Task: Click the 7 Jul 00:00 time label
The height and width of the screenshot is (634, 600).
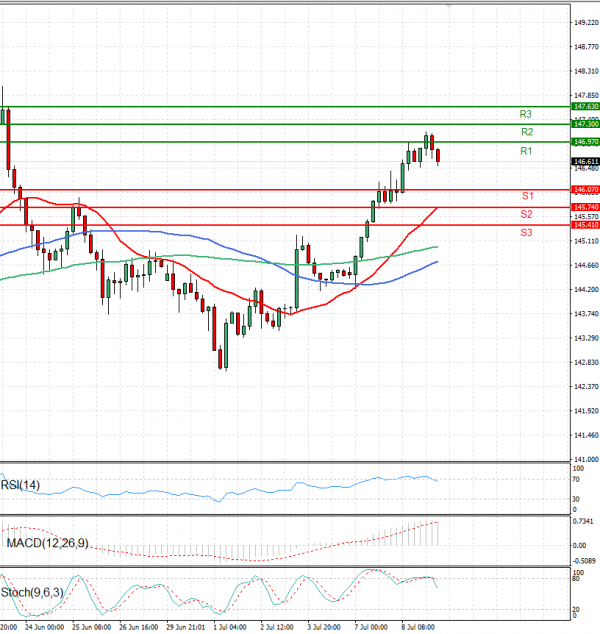Action: (372, 627)
